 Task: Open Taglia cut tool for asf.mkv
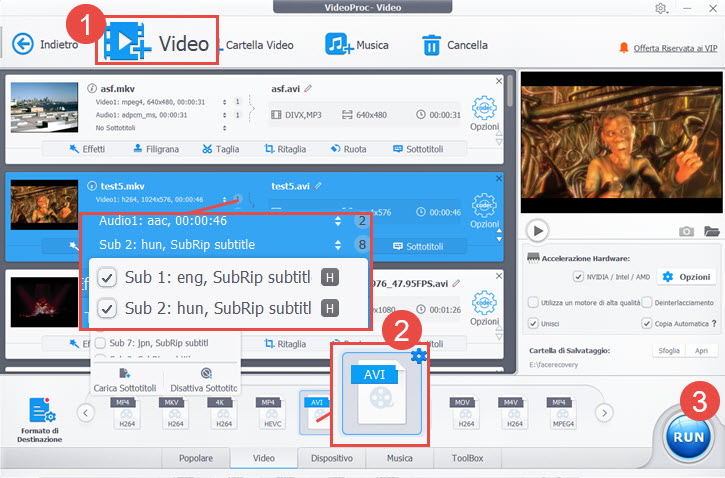221,149
